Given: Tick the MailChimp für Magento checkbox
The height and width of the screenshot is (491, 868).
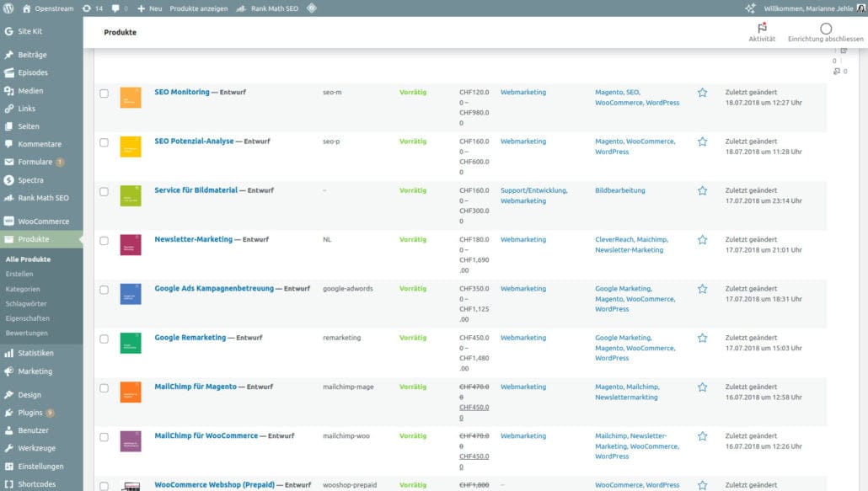Looking at the screenshot, I should point(104,388).
